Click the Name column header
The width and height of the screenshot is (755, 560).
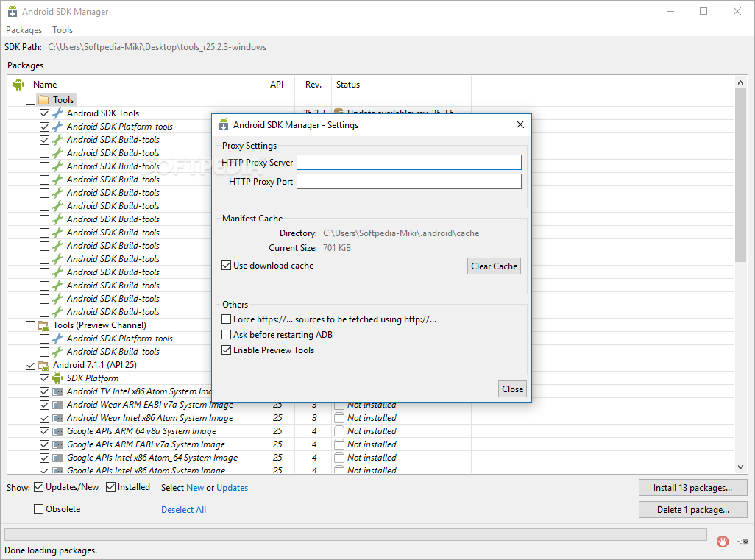(45, 85)
